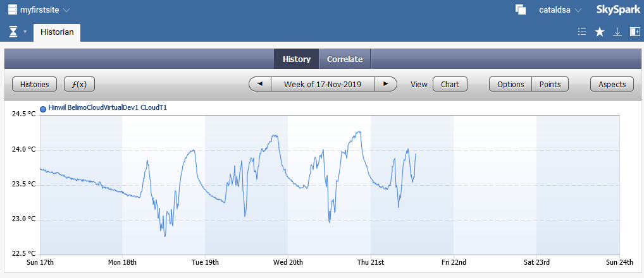The image size is (644, 278).
Task: Open the overlapping windows icon
Action: coord(521,9)
